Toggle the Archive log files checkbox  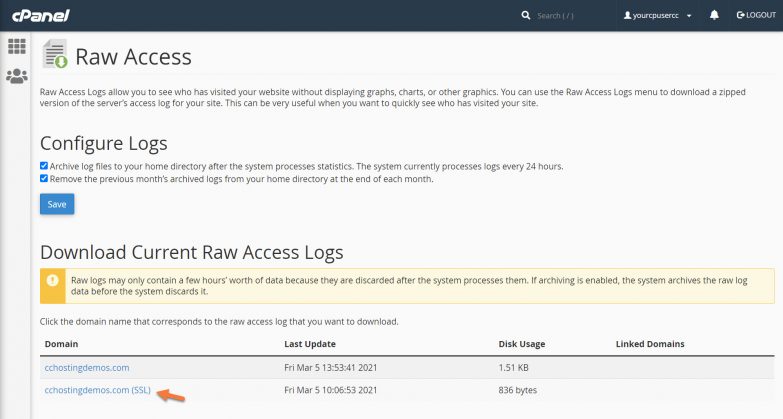pos(44,166)
